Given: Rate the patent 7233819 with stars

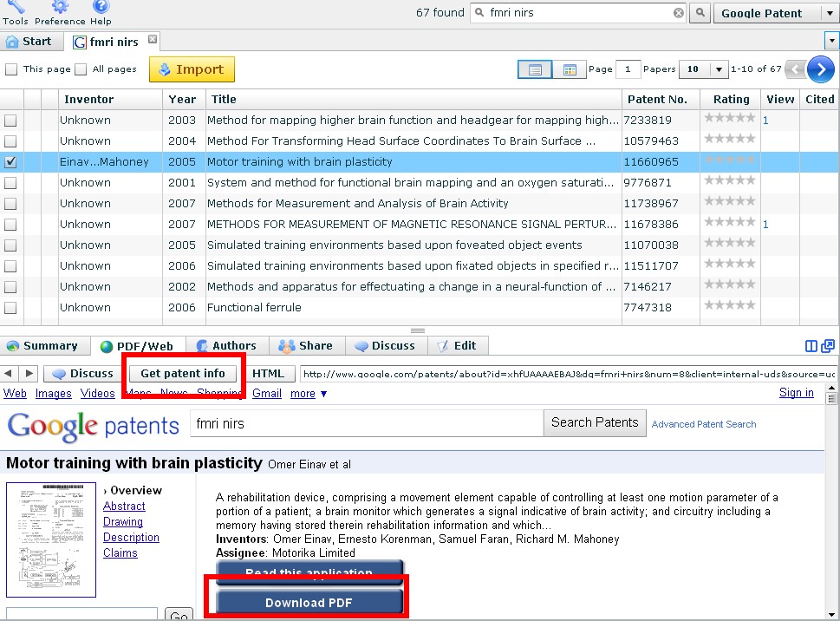Looking at the screenshot, I should click(730, 118).
